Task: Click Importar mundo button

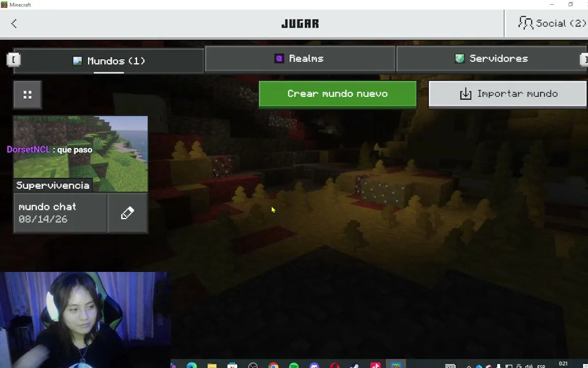Action: coord(508,94)
